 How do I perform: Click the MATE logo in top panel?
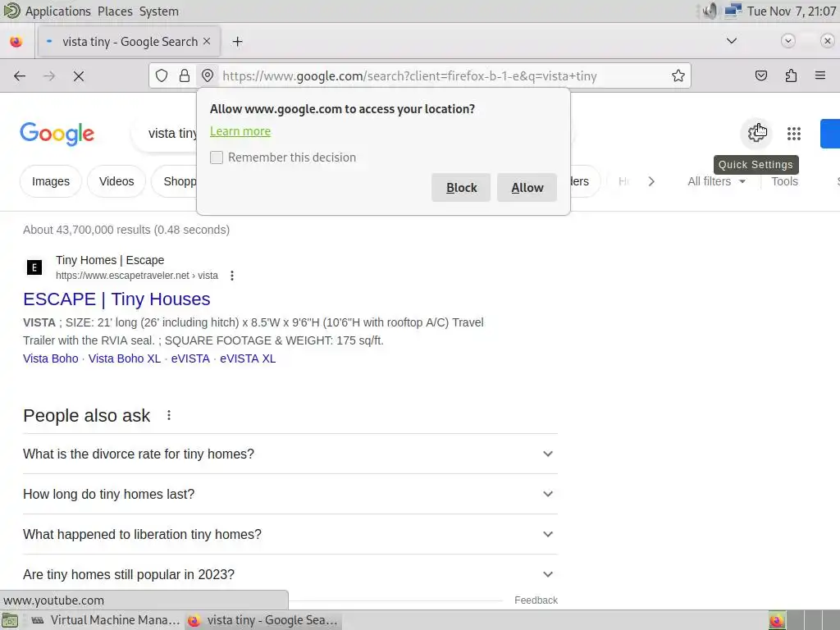click(11, 11)
